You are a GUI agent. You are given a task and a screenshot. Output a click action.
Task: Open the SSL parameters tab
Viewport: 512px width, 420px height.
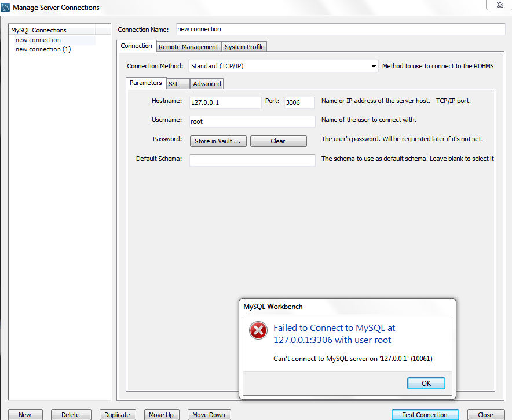tap(177, 83)
